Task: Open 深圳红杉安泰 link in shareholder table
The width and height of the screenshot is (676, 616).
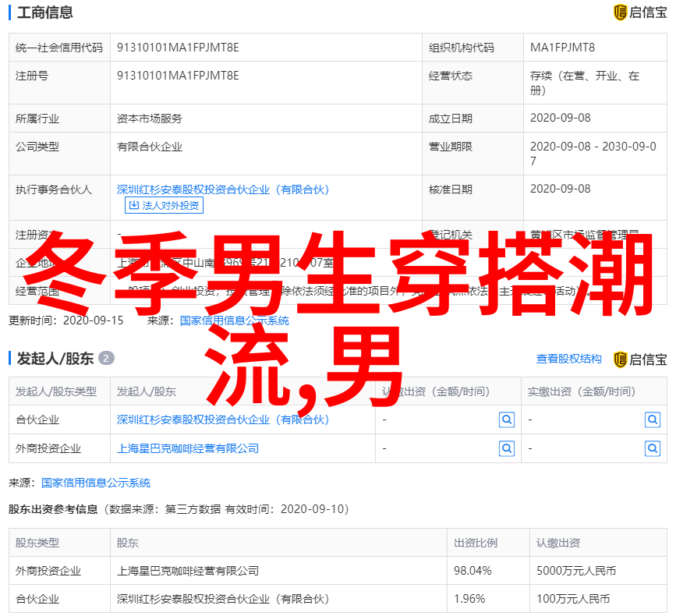Action: (x=223, y=420)
